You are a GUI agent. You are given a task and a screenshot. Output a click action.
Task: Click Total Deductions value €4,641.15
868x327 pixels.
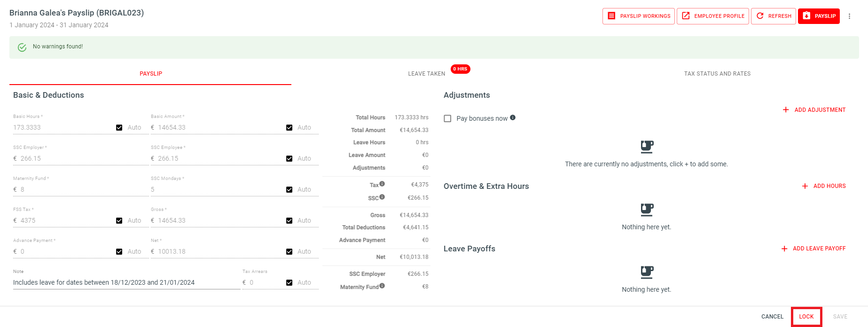click(x=415, y=227)
